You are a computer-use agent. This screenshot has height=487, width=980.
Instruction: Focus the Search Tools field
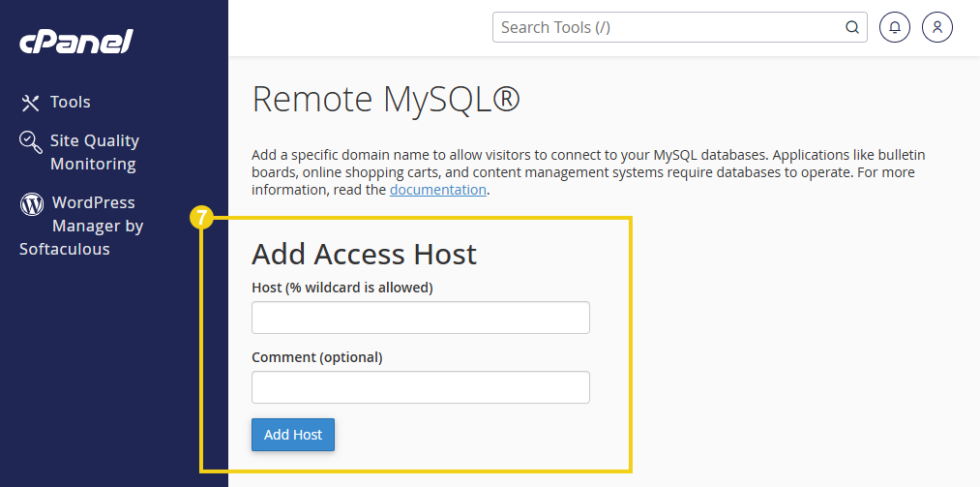pyautogui.click(x=679, y=27)
